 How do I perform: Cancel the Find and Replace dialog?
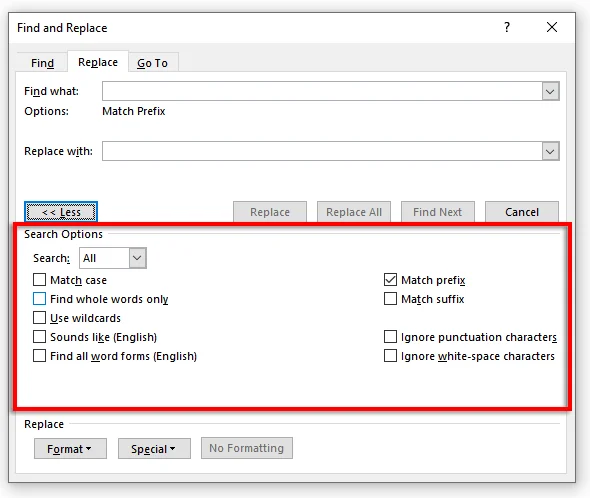coord(522,212)
